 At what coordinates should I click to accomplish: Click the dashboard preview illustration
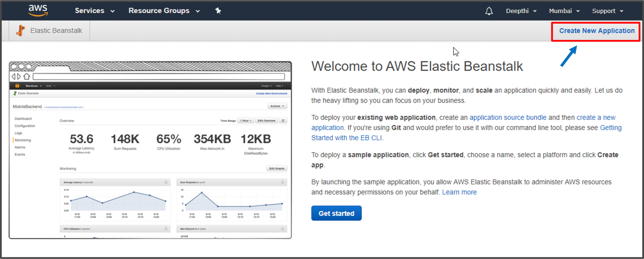point(150,150)
